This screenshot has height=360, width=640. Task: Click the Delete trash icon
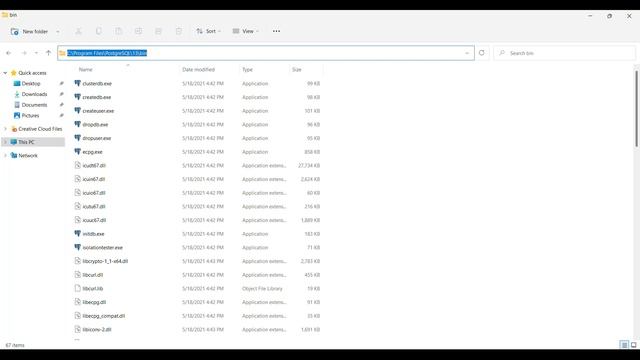coord(179,31)
